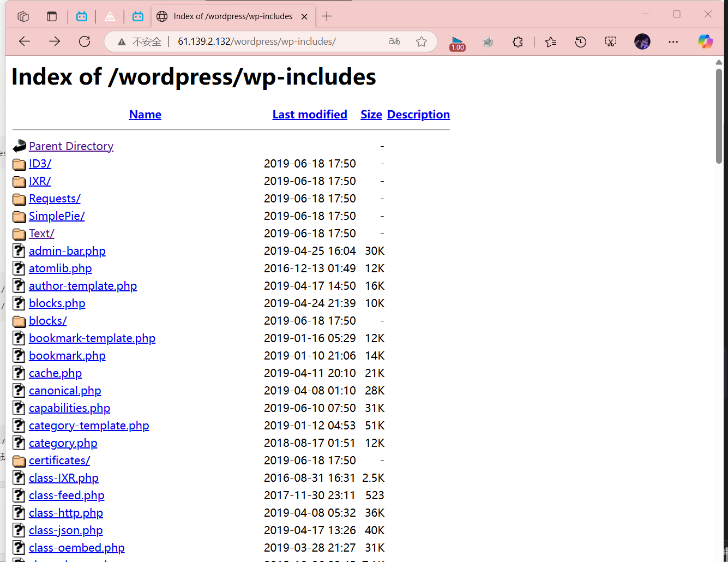The width and height of the screenshot is (728, 562).
Task: Open the author-template.php file link
Action: pos(83,286)
